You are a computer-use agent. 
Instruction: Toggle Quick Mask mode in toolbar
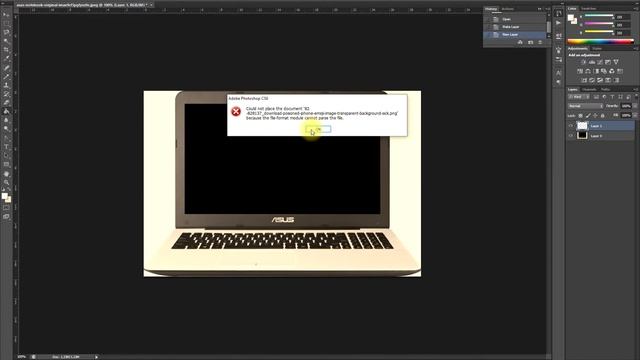pos(6,208)
